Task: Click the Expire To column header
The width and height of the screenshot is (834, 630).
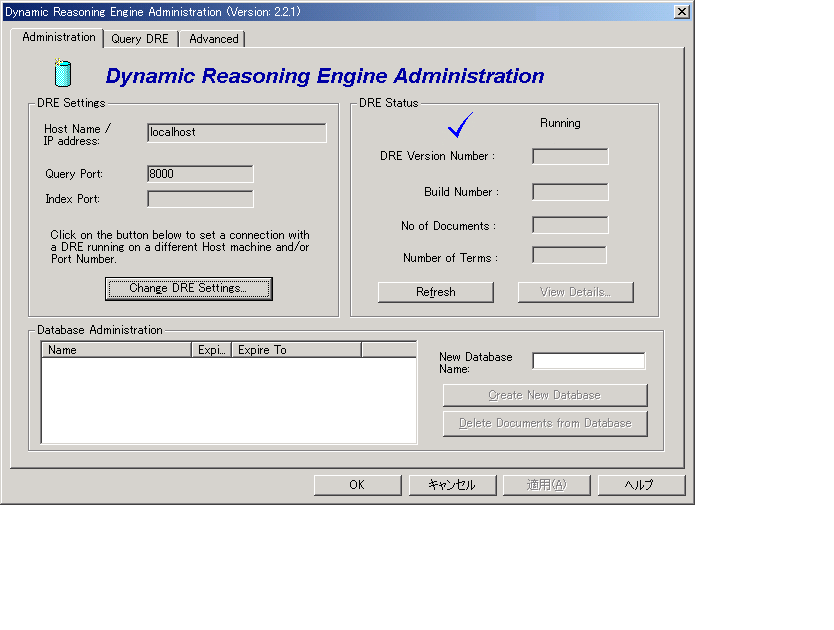Action: pos(296,350)
